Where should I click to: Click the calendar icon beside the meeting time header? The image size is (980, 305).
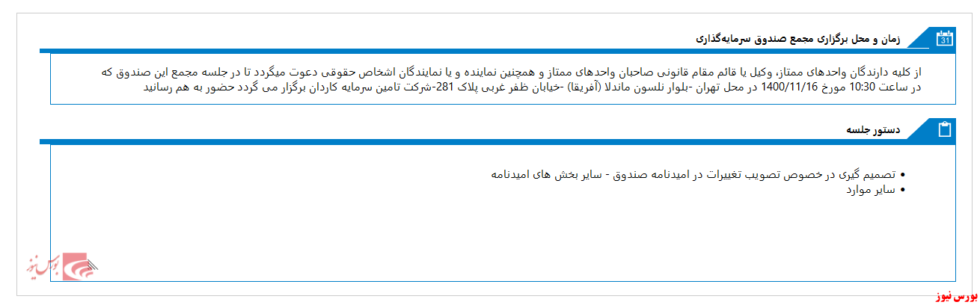(944, 38)
